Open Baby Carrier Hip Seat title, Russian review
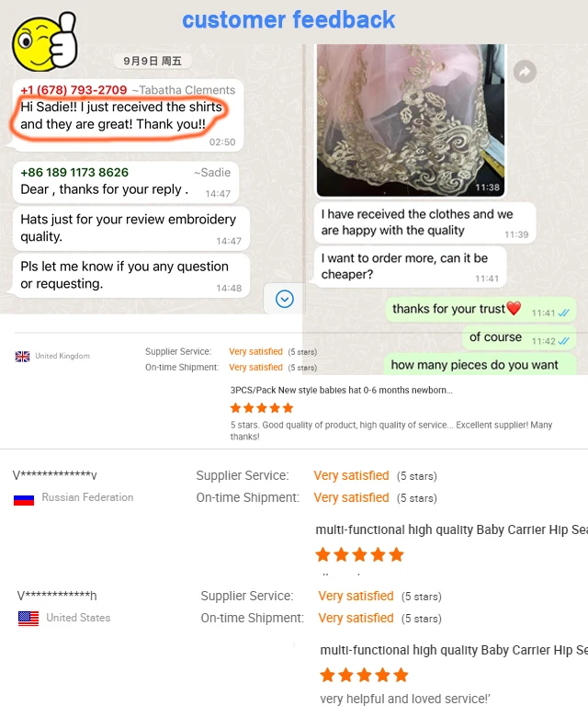 pos(451,529)
